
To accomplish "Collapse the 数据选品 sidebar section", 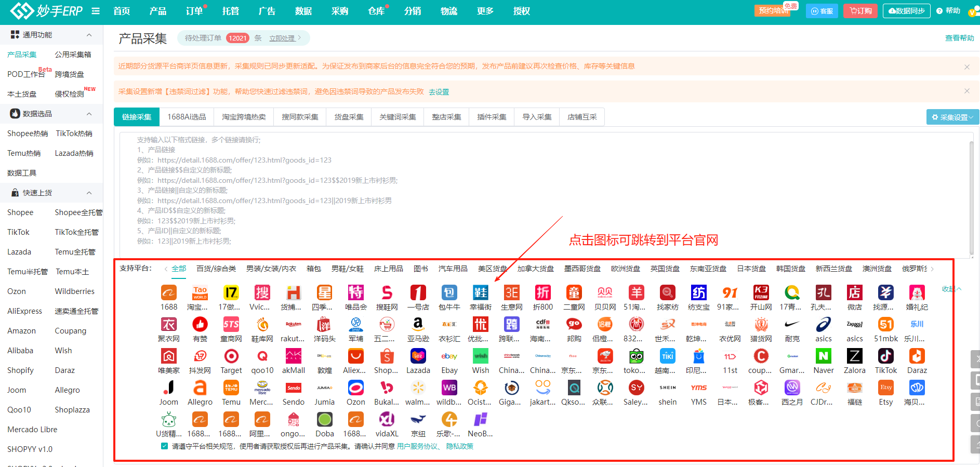I will (89, 114).
